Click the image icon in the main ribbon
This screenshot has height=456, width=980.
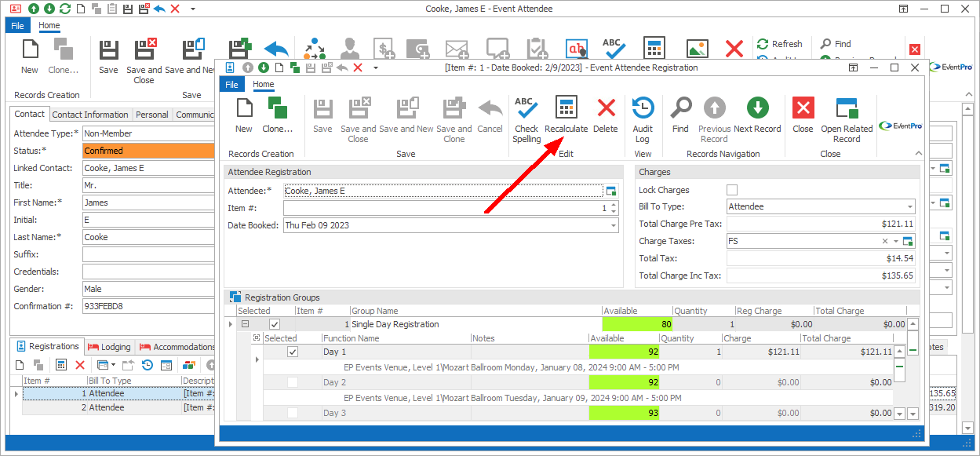point(697,49)
